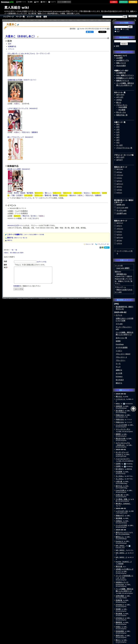Click the Facebook Like button

89,32
